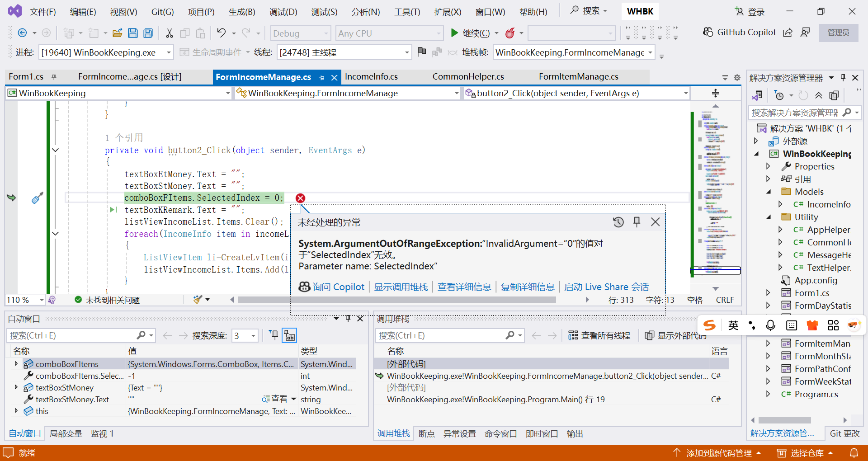Click exception history clock icon

(618, 222)
